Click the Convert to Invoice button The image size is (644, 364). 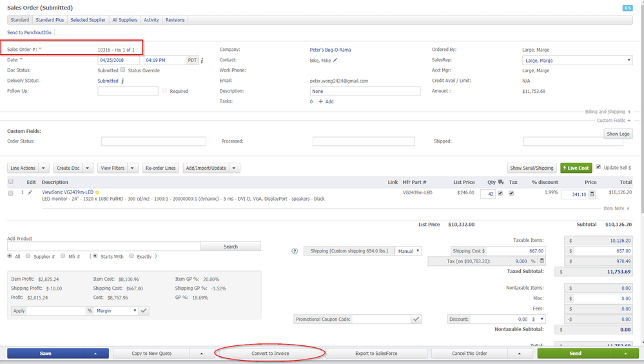point(270,353)
